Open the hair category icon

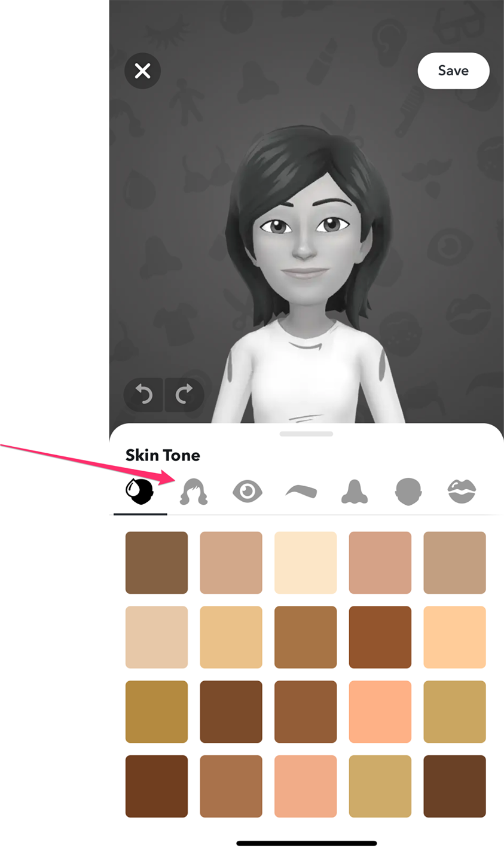194,492
